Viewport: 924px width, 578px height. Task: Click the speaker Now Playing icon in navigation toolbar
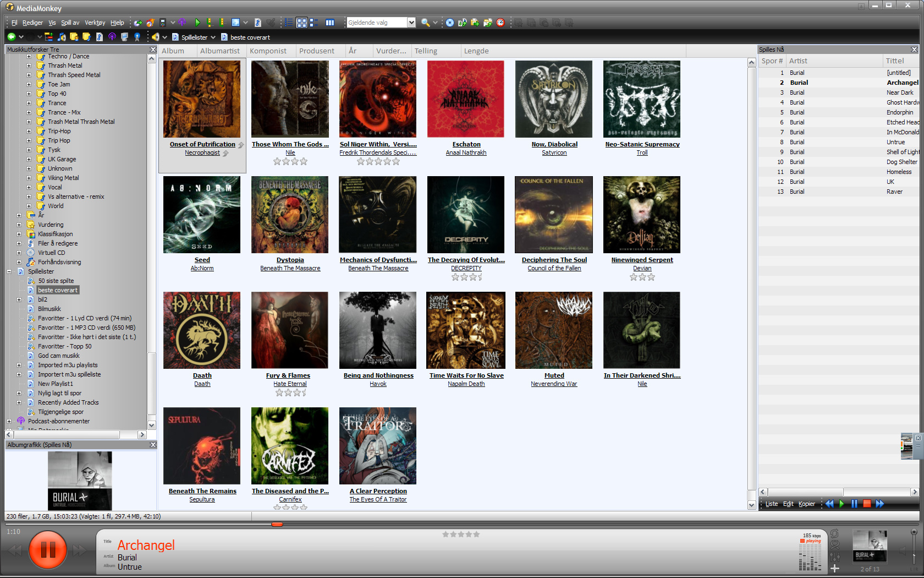[x=156, y=37]
